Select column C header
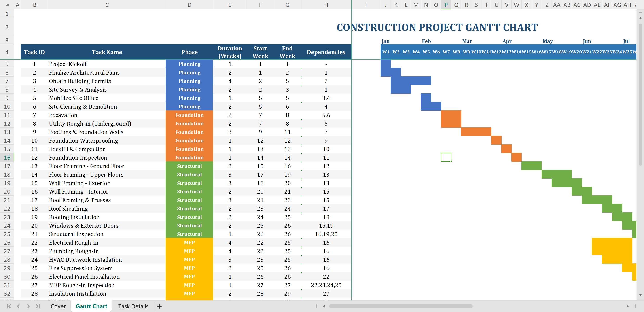644x312 pixels. [x=107, y=5]
